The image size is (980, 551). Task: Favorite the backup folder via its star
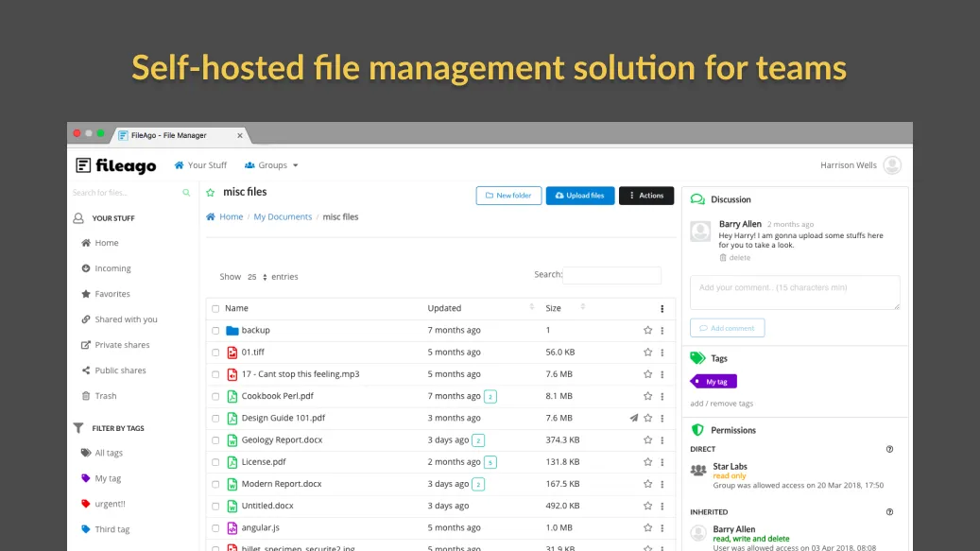click(x=648, y=330)
